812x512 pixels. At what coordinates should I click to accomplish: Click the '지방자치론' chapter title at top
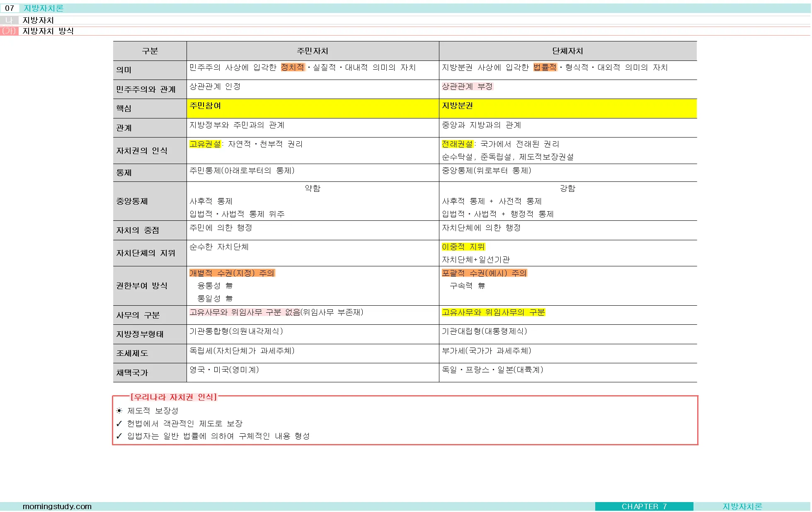click(x=44, y=8)
